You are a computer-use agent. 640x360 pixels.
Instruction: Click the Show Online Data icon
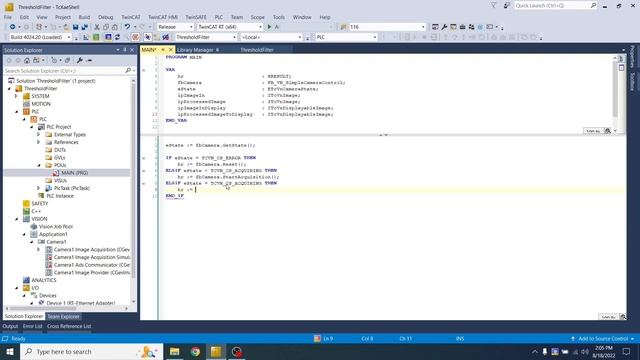tap(147, 37)
